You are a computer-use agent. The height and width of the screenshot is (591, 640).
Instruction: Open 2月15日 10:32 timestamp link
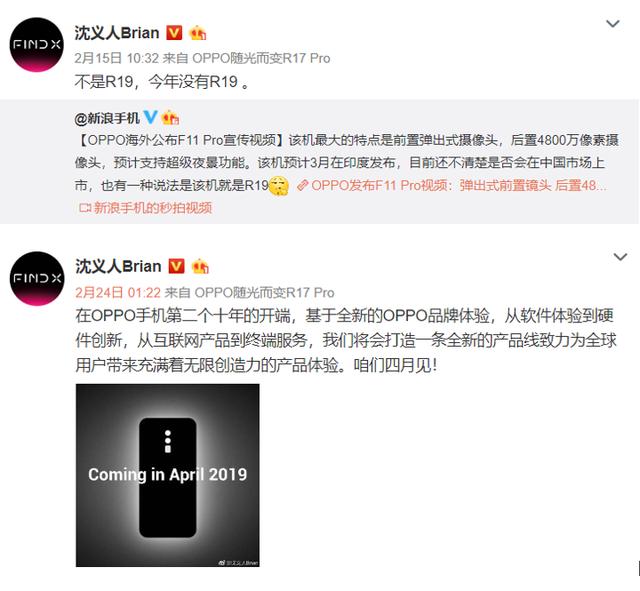coord(117,58)
